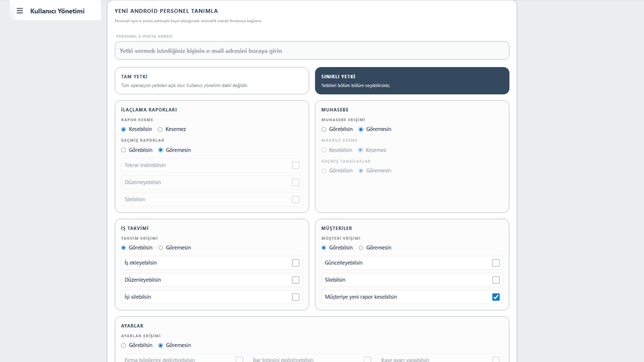
Task: Check the Tekrar indirebilsin checkbox
Action: pos(295,165)
